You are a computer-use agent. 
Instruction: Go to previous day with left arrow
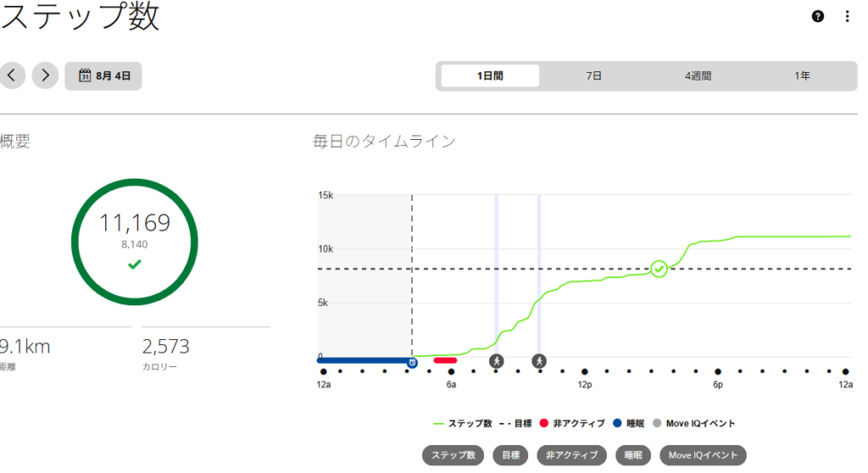(x=12, y=75)
